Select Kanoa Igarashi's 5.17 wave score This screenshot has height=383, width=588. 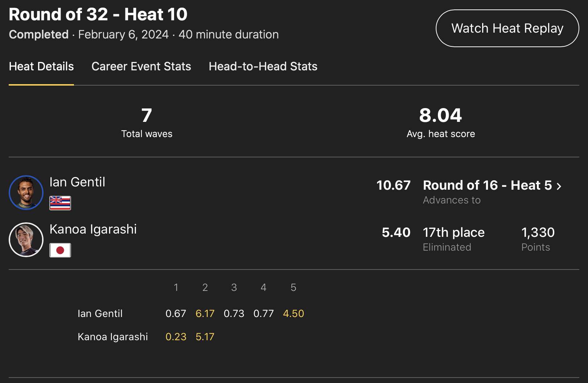click(x=205, y=337)
